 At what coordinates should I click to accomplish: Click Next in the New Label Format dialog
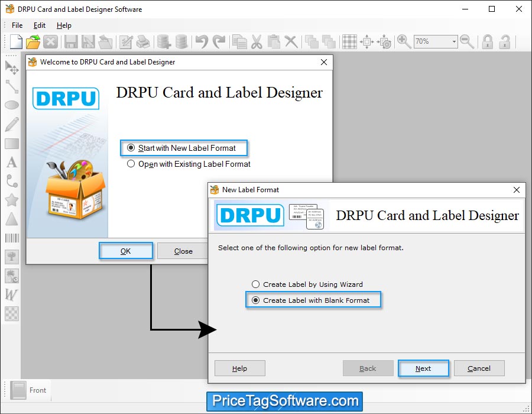point(423,368)
